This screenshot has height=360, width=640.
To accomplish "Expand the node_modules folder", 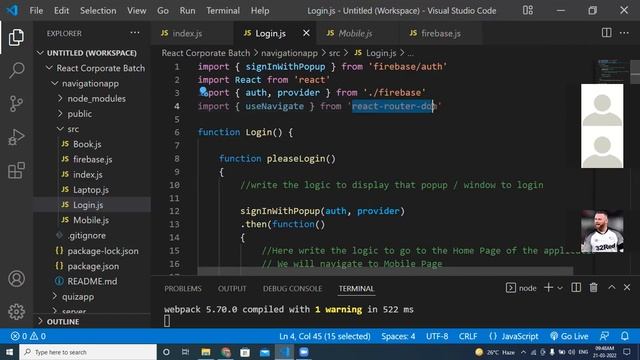I will click(x=92, y=98).
